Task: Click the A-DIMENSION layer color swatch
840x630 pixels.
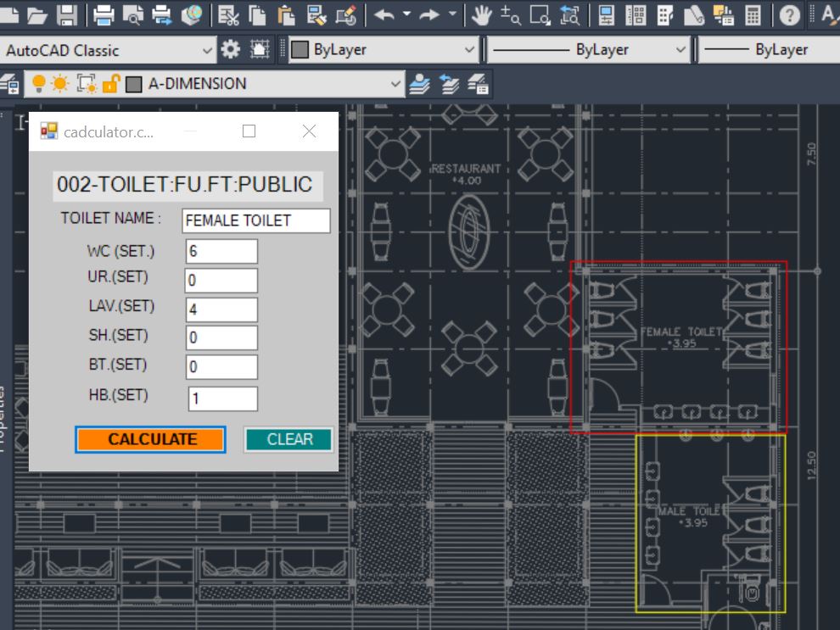Action: point(133,84)
